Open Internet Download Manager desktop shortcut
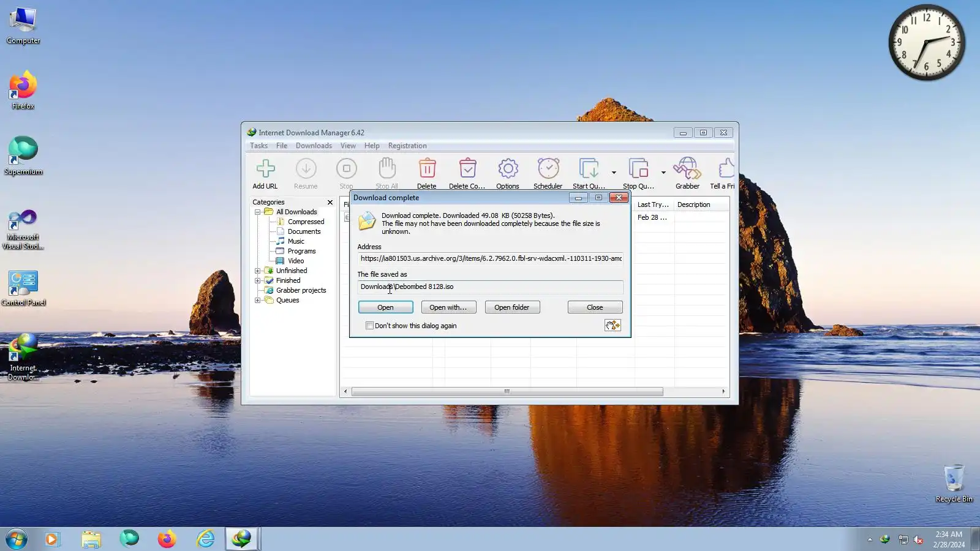 tap(23, 357)
